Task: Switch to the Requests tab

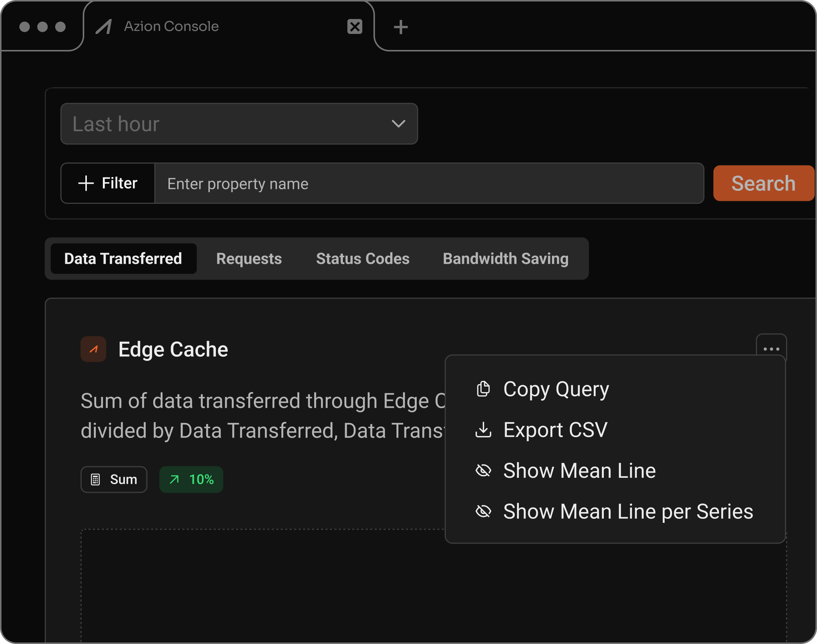Action: coord(249,259)
